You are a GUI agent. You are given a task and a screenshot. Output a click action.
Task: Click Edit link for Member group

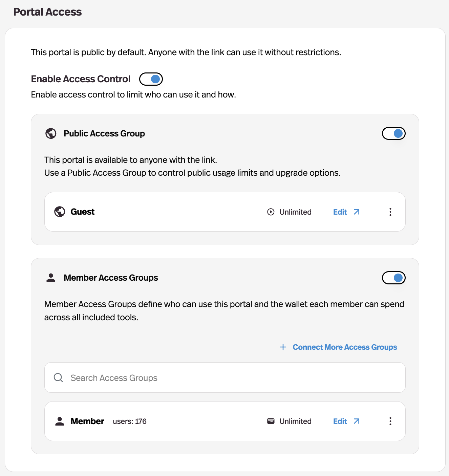340,421
